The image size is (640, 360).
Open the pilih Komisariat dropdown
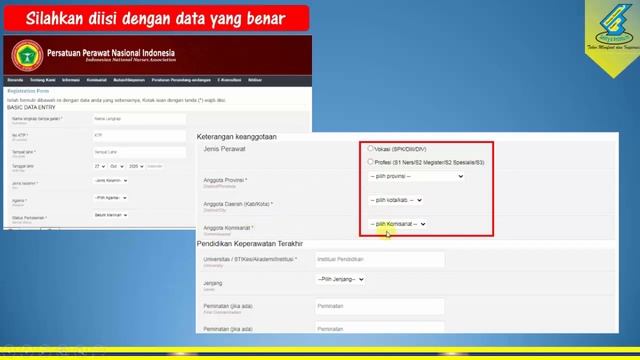(397, 224)
